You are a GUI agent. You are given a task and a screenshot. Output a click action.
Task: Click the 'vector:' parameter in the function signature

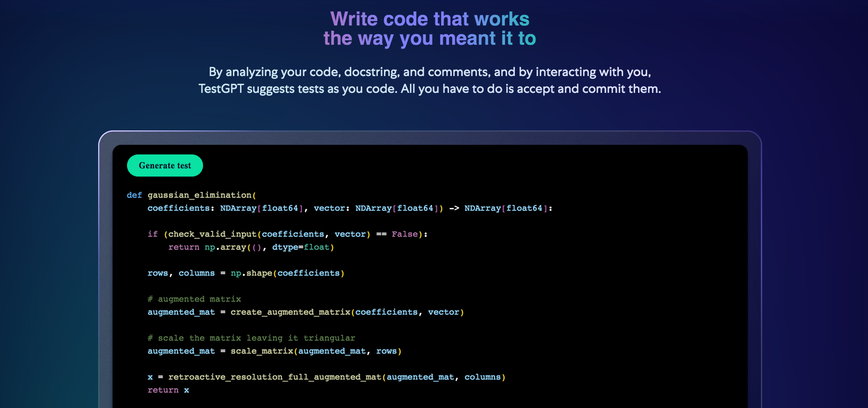pyautogui.click(x=332, y=208)
